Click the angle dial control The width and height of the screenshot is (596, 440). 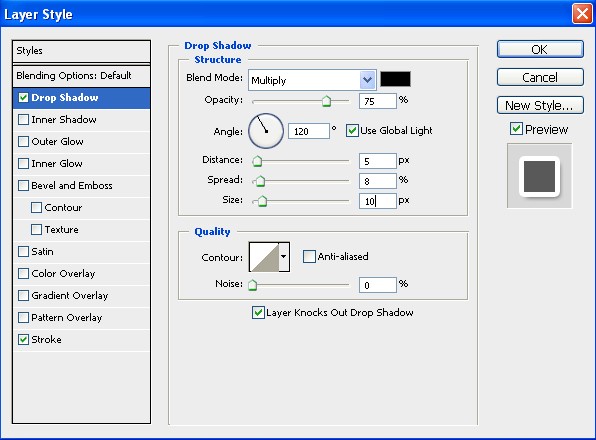(x=266, y=131)
